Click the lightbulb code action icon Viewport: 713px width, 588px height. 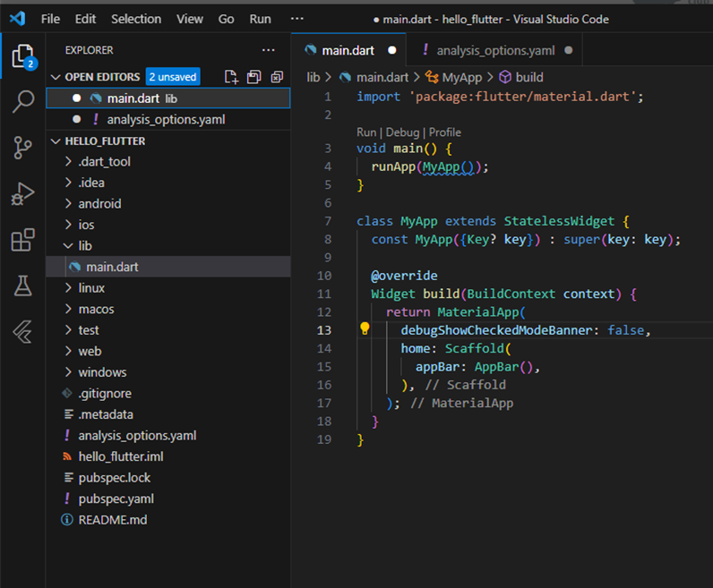point(365,328)
